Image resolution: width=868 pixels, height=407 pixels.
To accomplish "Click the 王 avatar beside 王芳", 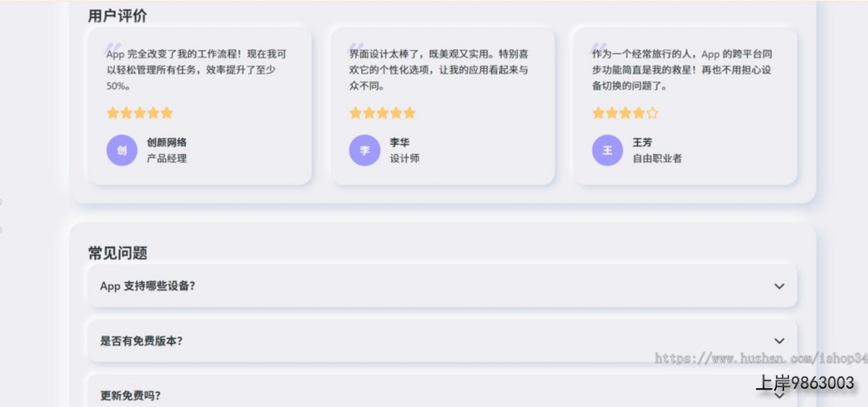I will [x=608, y=150].
